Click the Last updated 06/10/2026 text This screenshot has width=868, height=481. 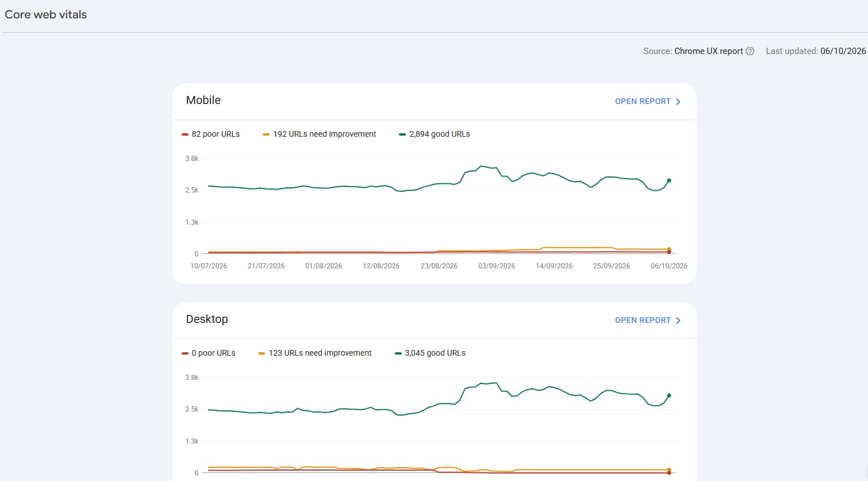pyautogui.click(x=816, y=51)
